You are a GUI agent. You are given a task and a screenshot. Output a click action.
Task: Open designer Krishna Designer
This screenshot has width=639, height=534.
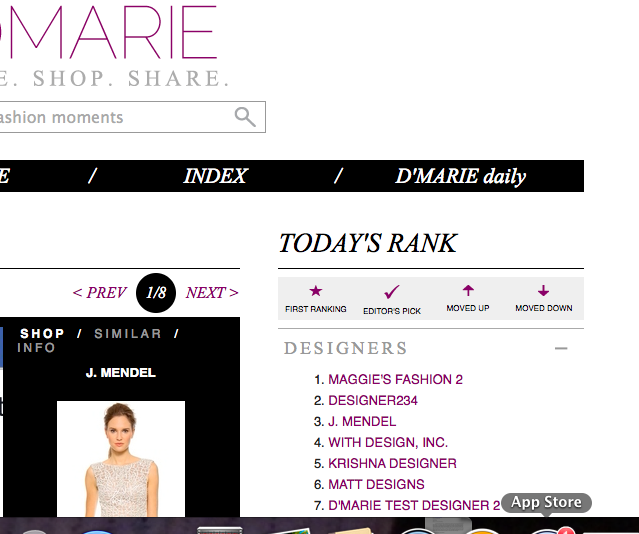(392, 463)
